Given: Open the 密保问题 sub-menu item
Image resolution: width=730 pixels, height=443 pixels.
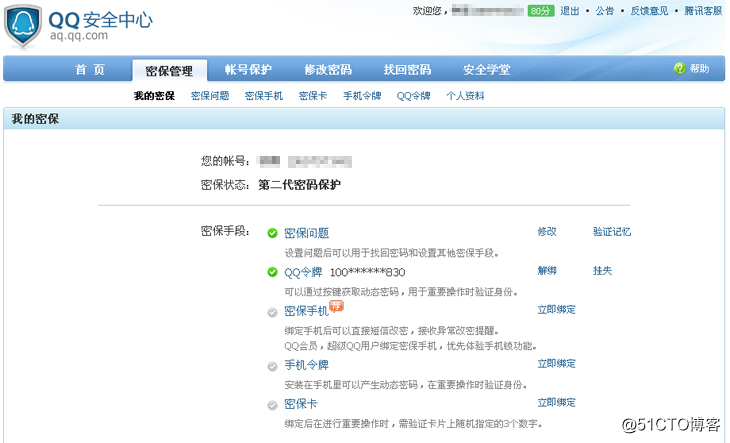Looking at the screenshot, I should (210, 96).
